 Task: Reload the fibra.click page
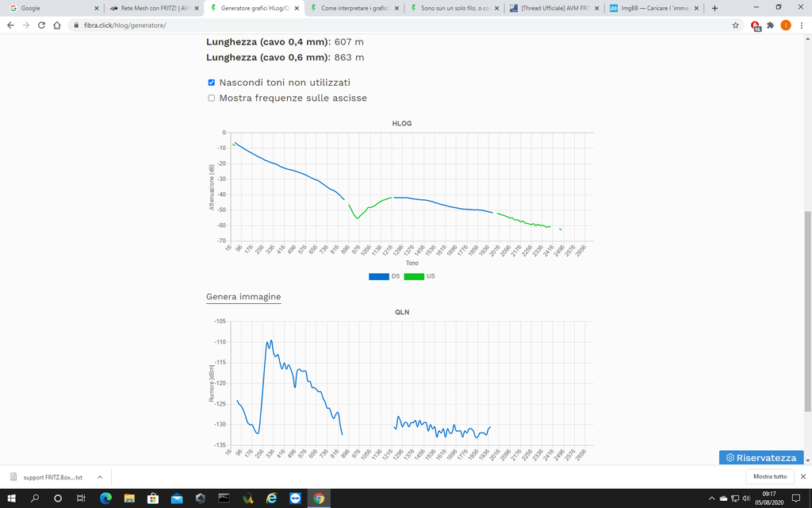point(41,25)
